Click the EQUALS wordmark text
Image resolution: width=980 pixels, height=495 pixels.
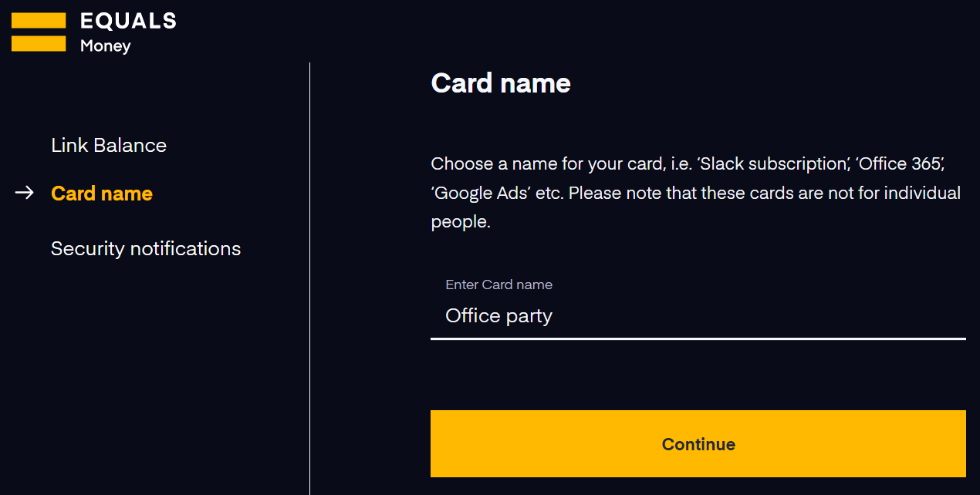point(128,22)
